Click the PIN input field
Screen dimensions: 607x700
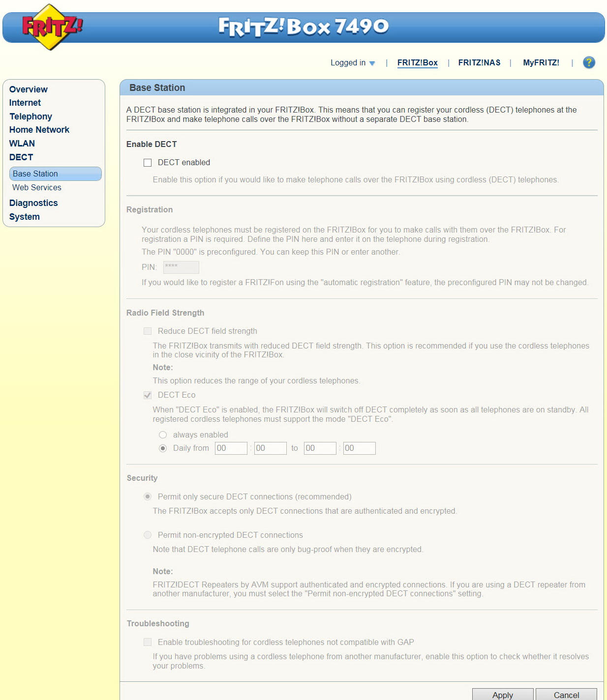click(x=181, y=267)
